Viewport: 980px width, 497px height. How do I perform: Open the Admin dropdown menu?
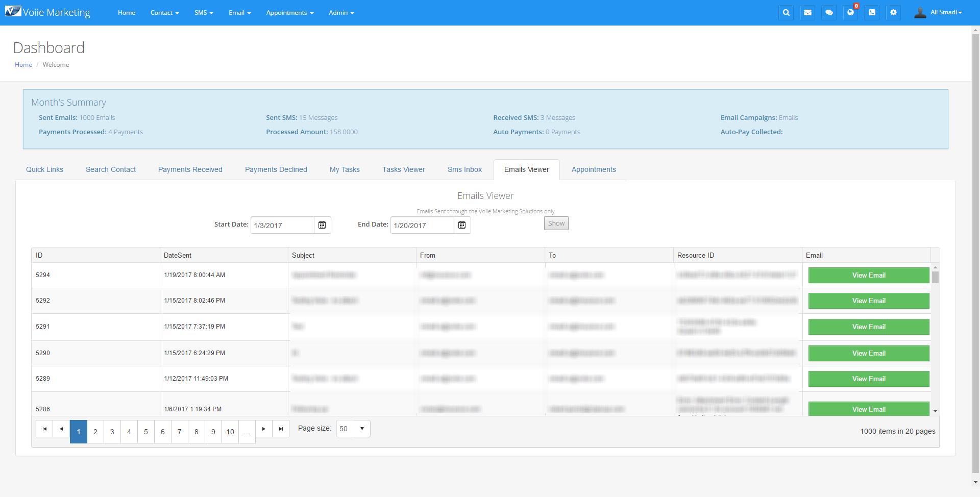click(x=341, y=13)
